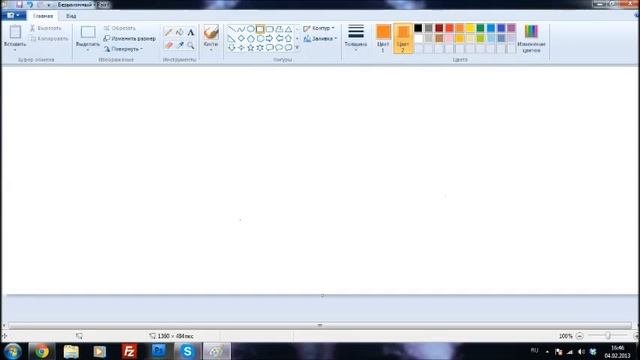The width and height of the screenshot is (640, 360).
Task: Pick the black color swatch
Action: (418, 28)
